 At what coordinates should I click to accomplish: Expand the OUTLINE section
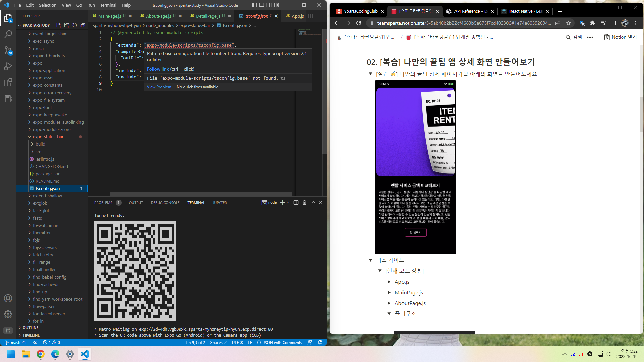[x=30, y=327]
